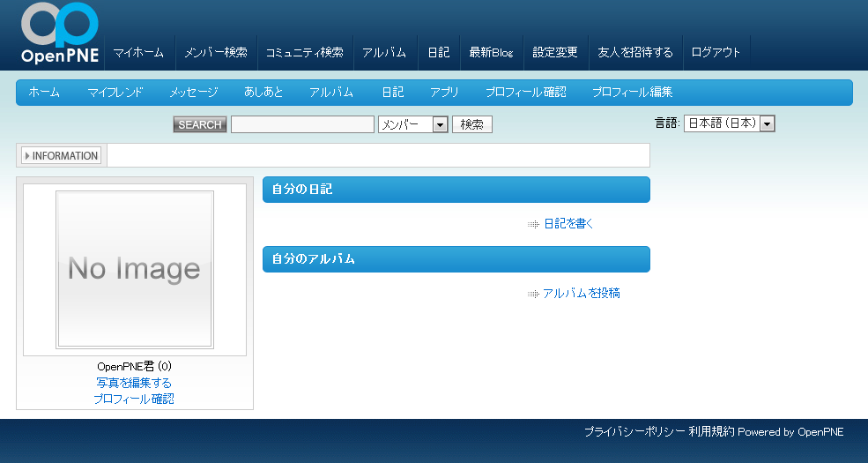Open the メンバー search type dropdown
Viewport: 868px width, 463px height.
pyautogui.click(x=413, y=124)
